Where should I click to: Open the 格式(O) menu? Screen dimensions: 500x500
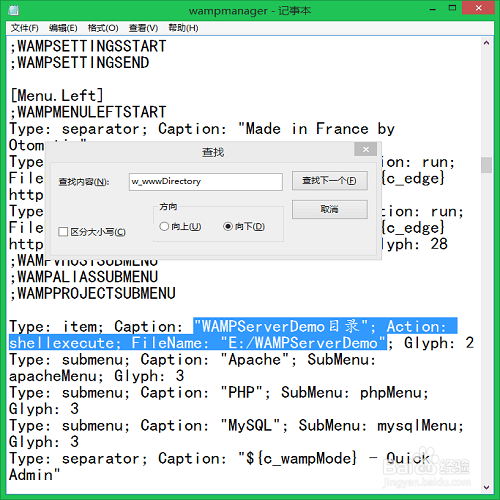point(103,28)
